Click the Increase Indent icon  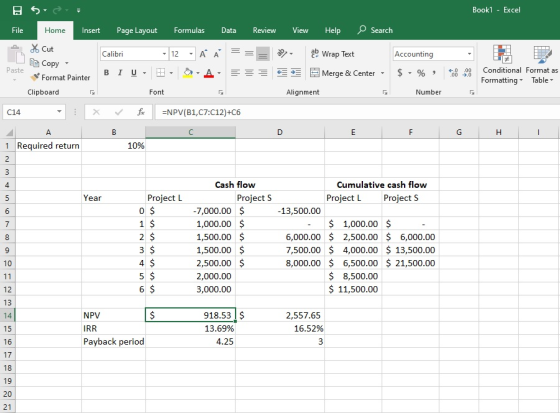point(296,73)
